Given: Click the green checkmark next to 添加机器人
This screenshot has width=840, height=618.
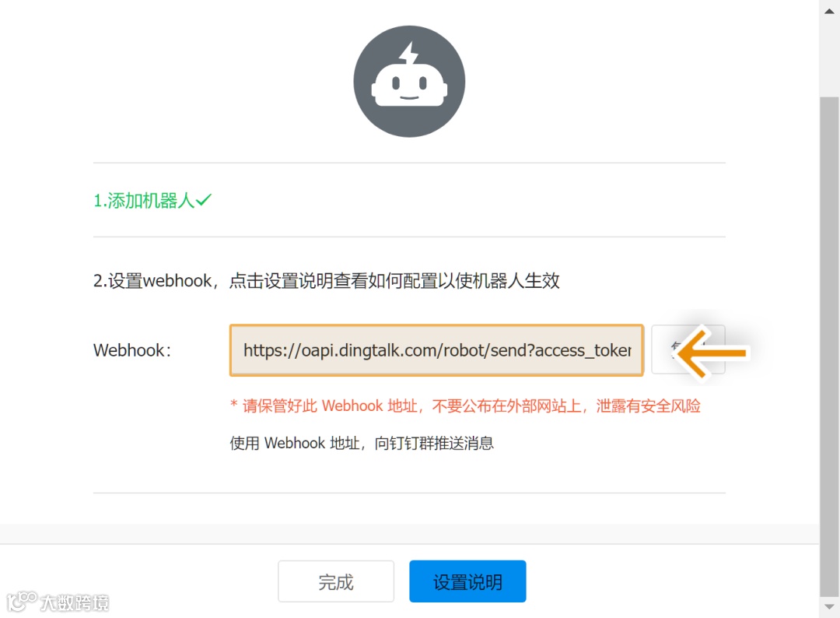Looking at the screenshot, I should pos(203,199).
